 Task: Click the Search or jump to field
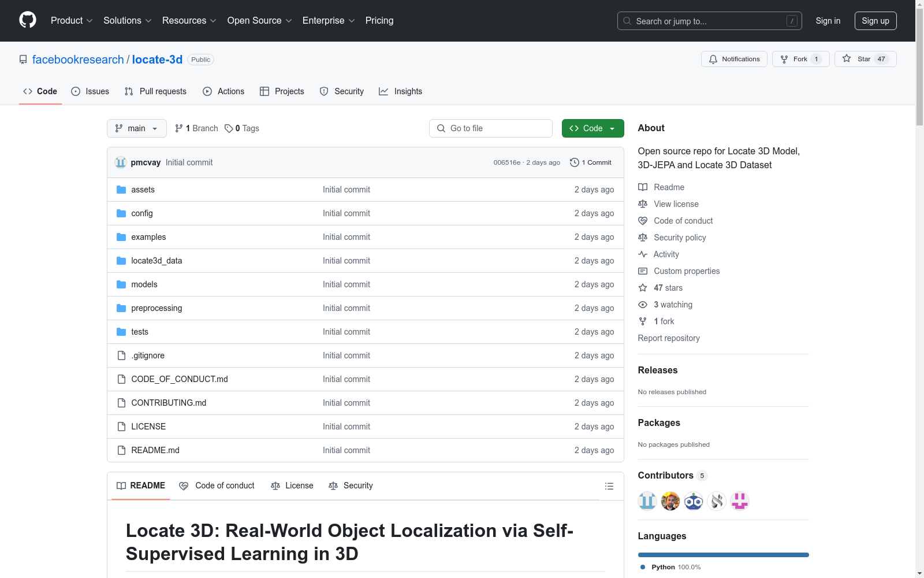pyautogui.click(x=710, y=21)
